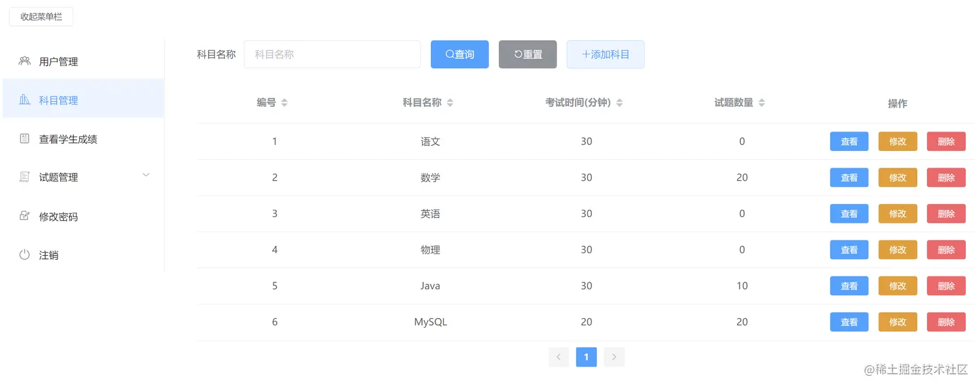Click the 科目名称 label beside search field
980x388 pixels.
coord(216,54)
